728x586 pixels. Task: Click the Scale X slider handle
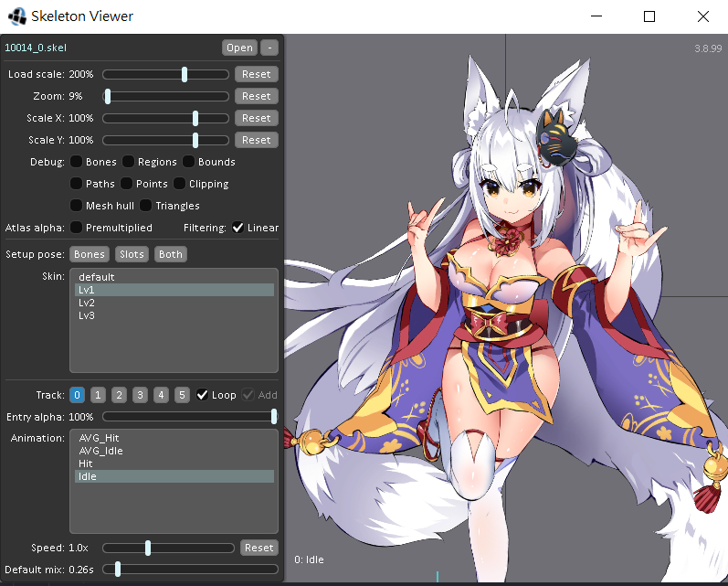point(195,118)
